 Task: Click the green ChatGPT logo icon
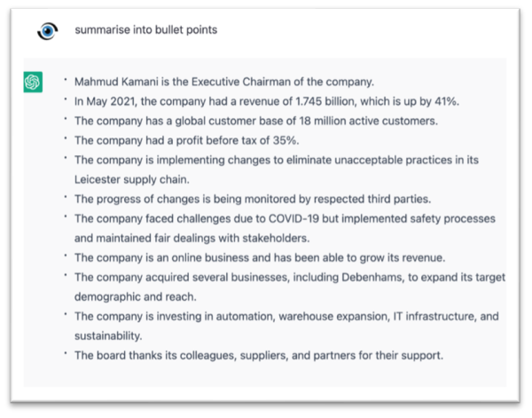[32, 83]
